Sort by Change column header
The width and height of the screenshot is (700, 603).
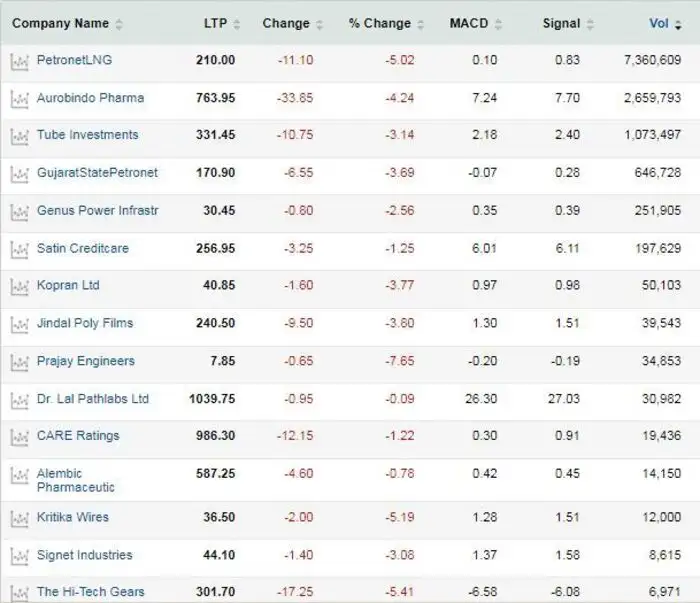tap(286, 23)
